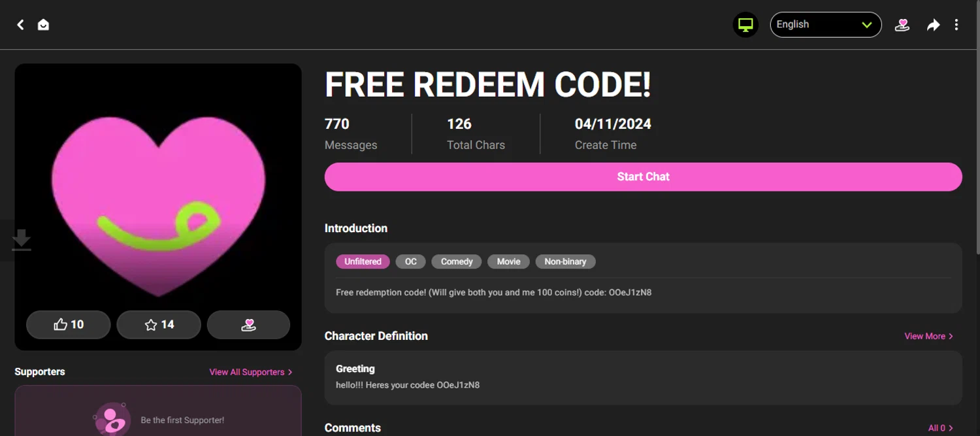Viewport: 980px width, 436px height.
Task: Click the download arrow icon
Action: [x=22, y=240]
